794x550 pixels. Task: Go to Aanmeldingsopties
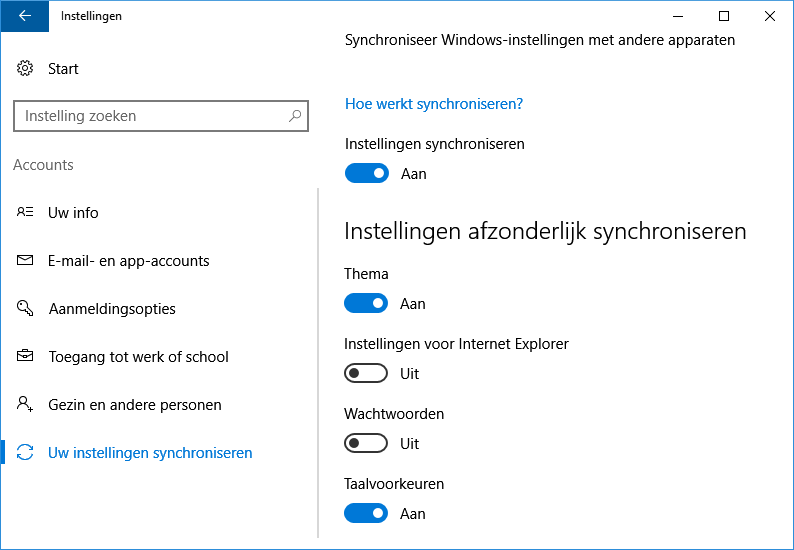coord(112,309)
